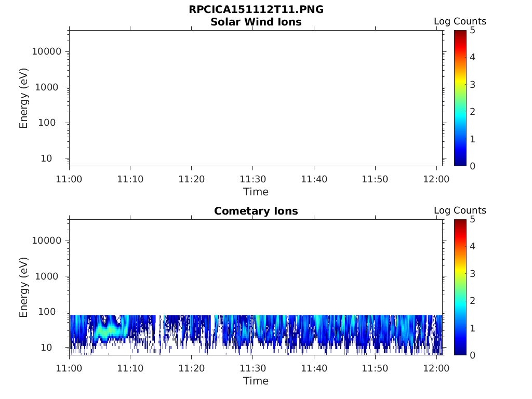Click the 10 tick label on Cometary plot

(46, 348)
